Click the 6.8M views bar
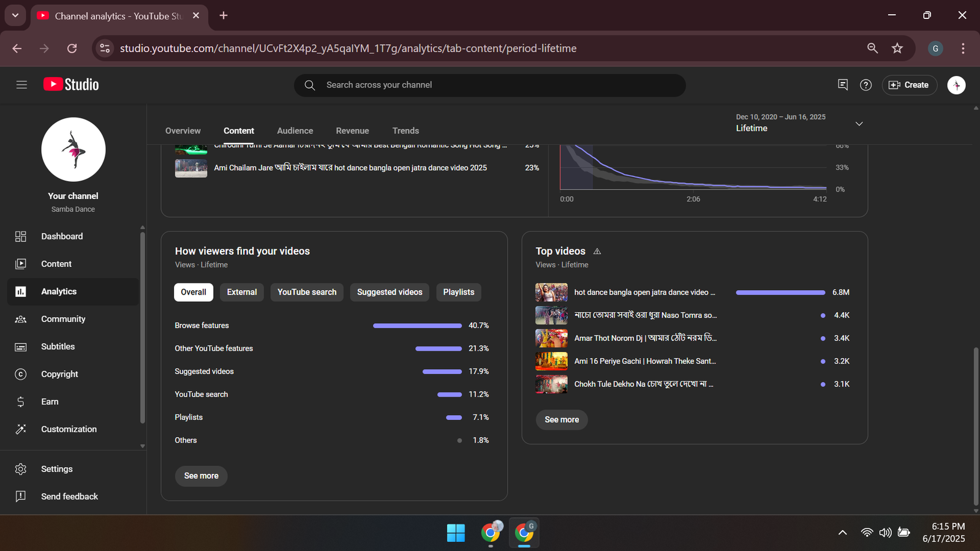980x551 pixels. click(x=780, y=293)
